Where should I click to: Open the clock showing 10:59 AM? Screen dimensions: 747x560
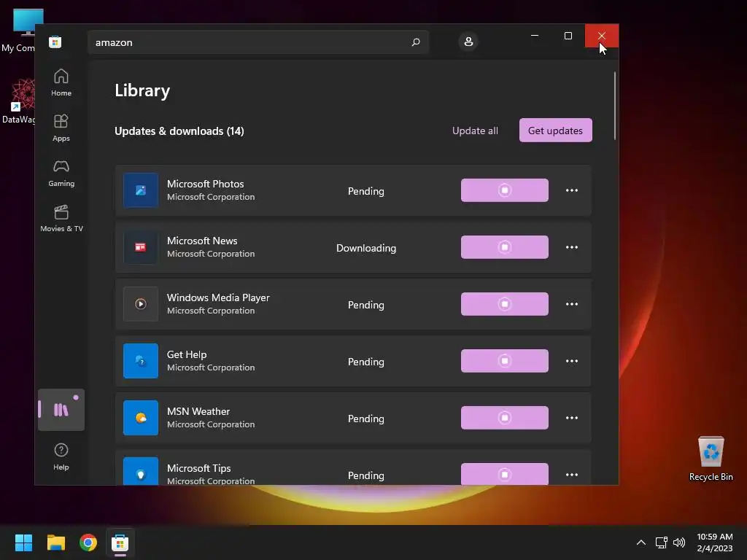pyautogui.click(x=715, y=542)
